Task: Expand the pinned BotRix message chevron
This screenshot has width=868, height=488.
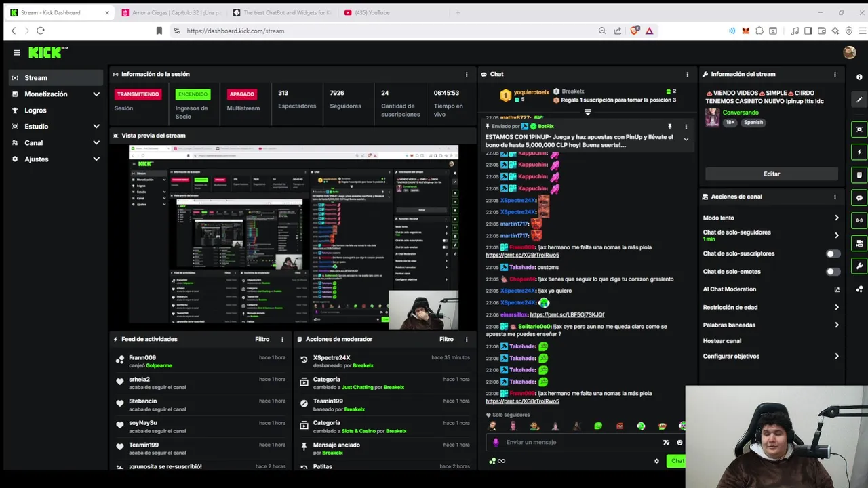Action: point(686,140)
